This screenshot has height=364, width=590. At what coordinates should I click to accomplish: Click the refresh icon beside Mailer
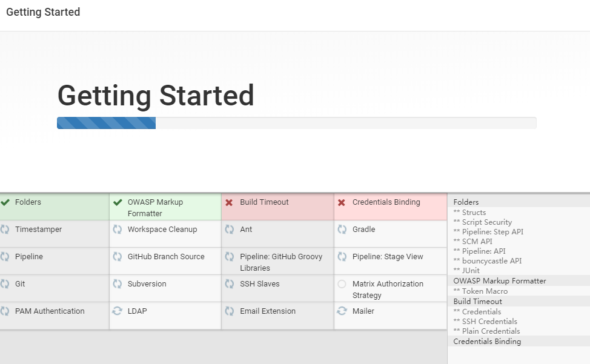click(341, 311)
